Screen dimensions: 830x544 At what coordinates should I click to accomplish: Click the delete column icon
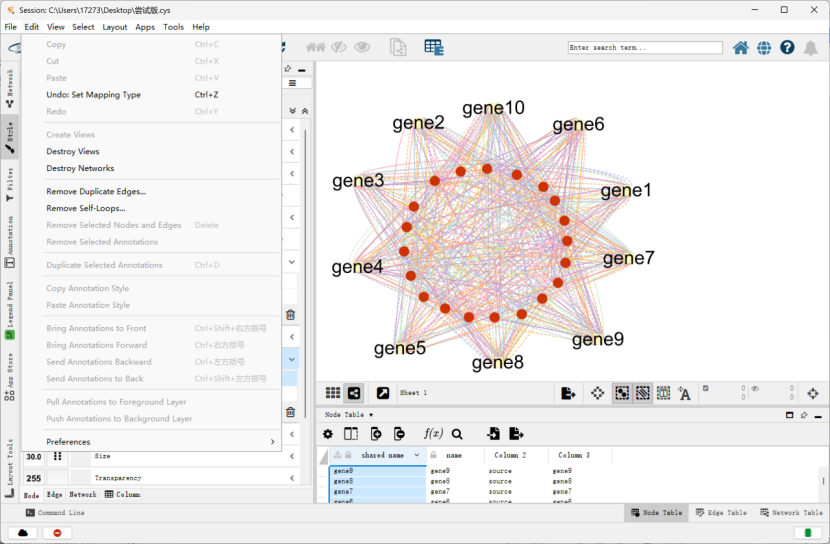point(399,434)
